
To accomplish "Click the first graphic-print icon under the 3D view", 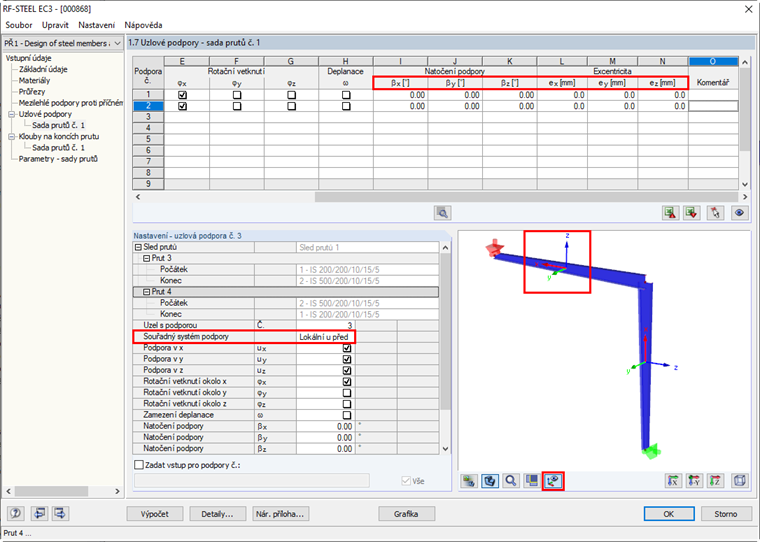I will [x=469, y=481].
